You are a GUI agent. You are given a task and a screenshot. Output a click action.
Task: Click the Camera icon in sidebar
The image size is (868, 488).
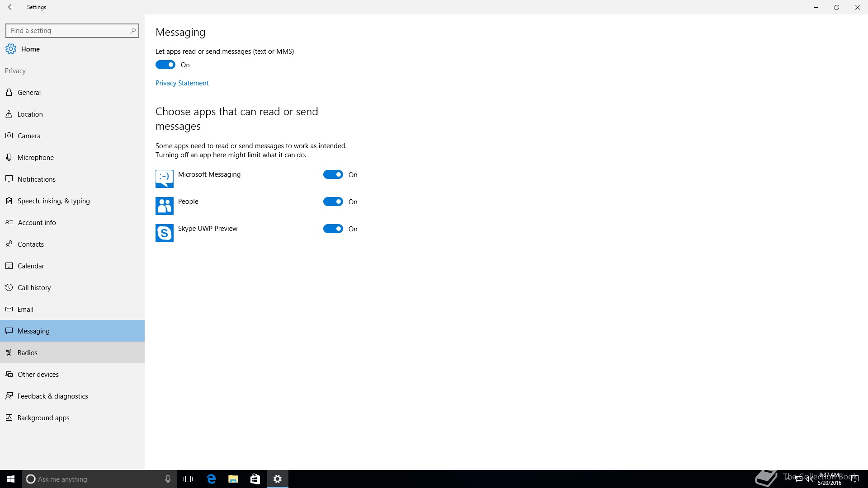pos(9,136)
